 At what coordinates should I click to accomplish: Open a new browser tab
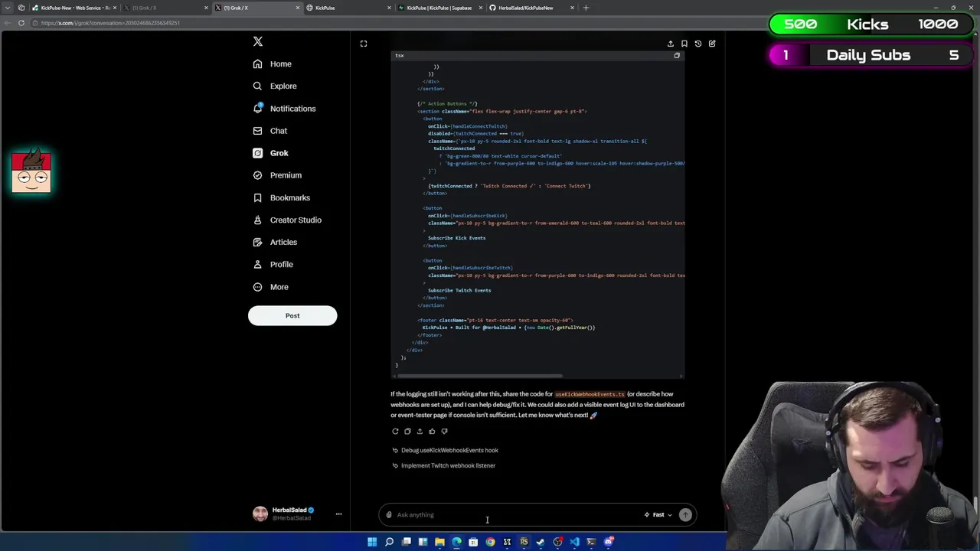[586, 8]
